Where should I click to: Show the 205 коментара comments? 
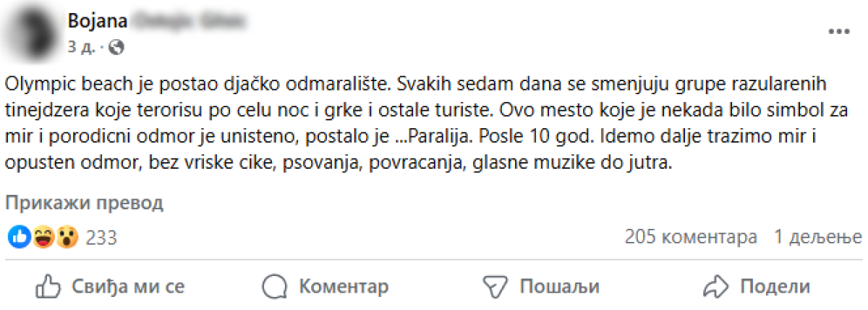pyautogui.click(x=691, y=237)
